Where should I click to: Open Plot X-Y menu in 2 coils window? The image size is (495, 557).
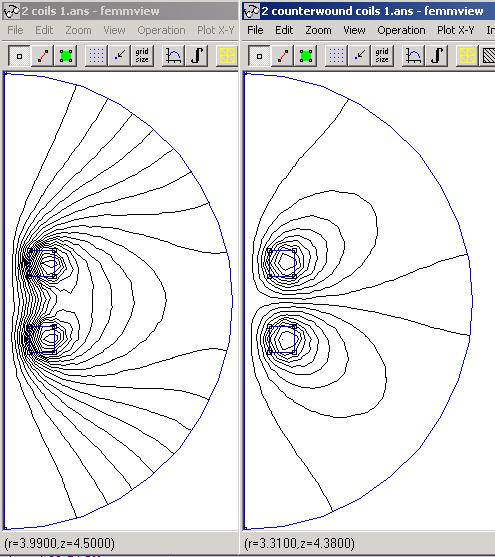[x=216, y=30]
